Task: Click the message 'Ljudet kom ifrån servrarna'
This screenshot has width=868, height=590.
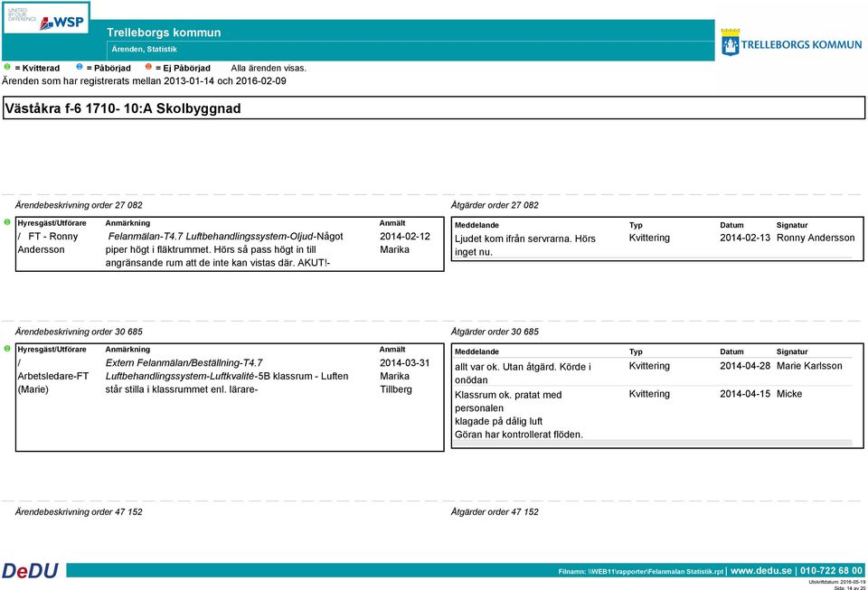Action: 524,246
